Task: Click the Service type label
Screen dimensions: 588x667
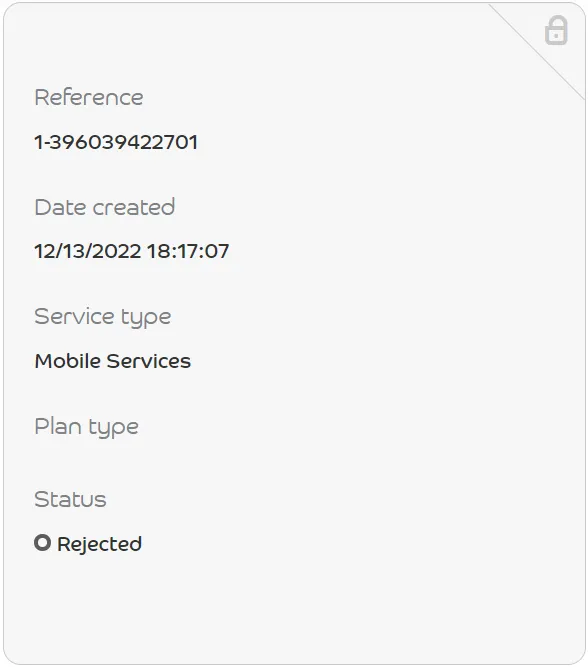Action: (103, 317)
